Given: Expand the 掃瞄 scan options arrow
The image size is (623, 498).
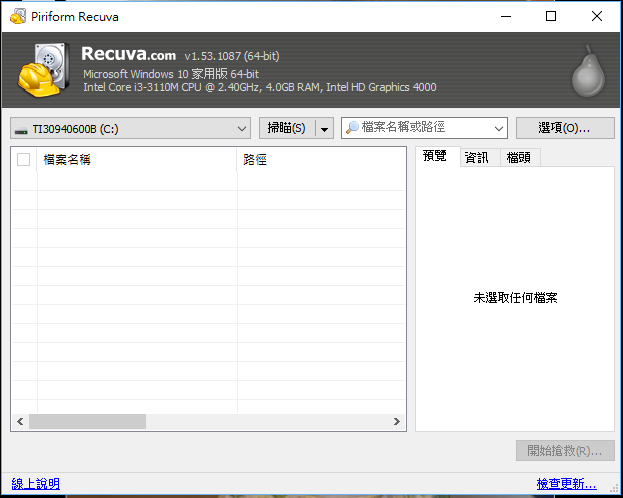Looking at the screenshot, I should (324, 129).
